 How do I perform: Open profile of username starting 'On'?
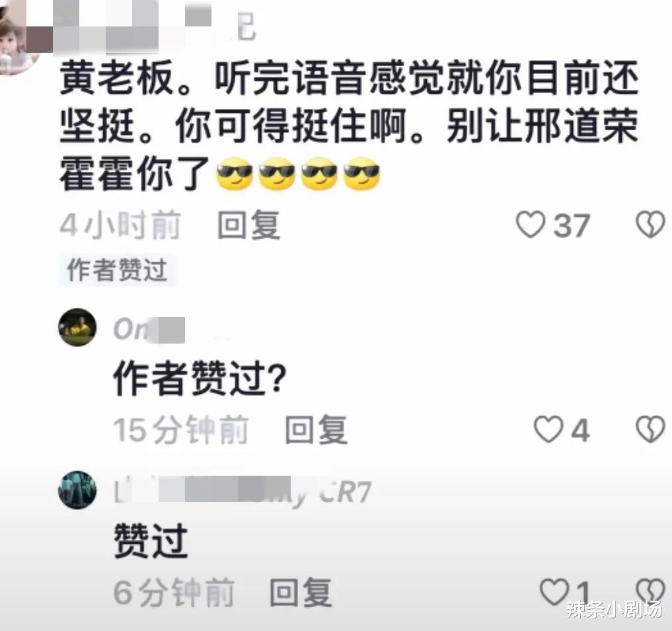click(x=149, y=329)
